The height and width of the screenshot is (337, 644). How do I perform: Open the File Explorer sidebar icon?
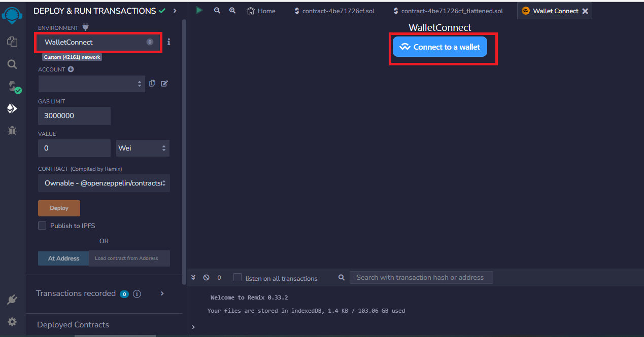pos(12,42)
